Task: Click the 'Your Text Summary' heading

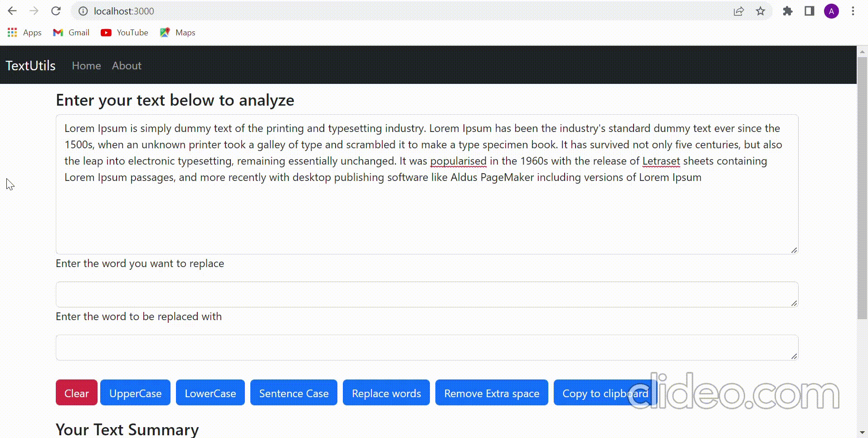Action: point(127,429)
